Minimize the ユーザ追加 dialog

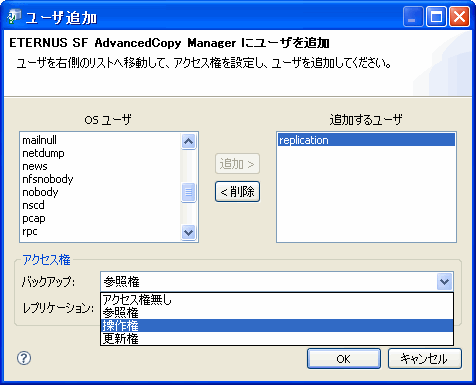(x=413, y=17)
